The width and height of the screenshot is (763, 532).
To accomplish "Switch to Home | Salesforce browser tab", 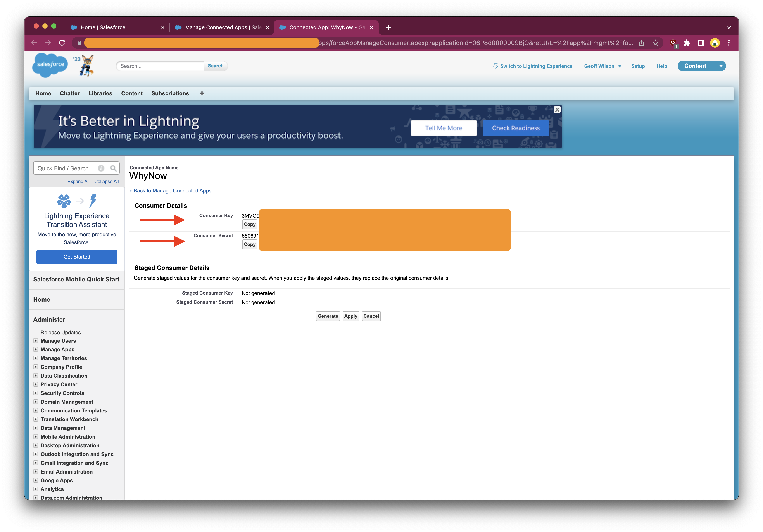I will (118, 27).
